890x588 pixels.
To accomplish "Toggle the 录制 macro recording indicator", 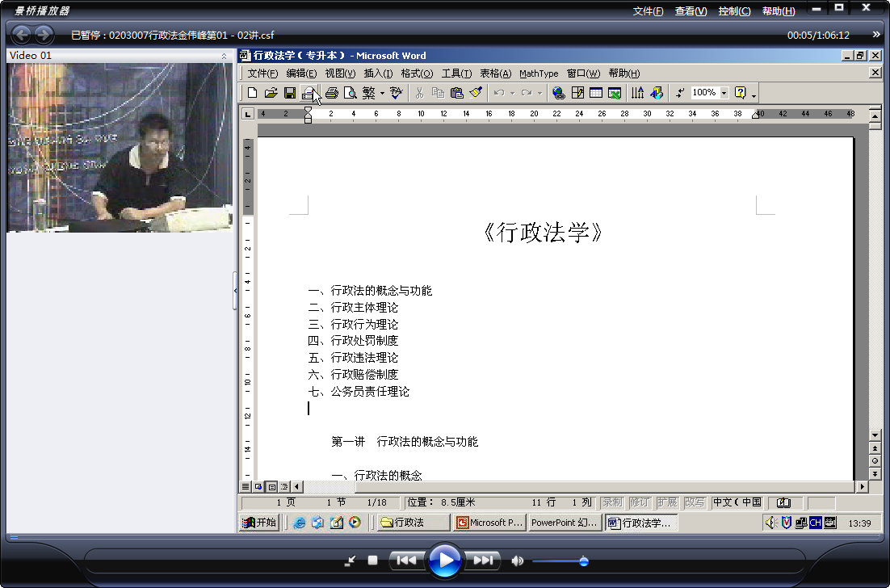I will [612, 502].
